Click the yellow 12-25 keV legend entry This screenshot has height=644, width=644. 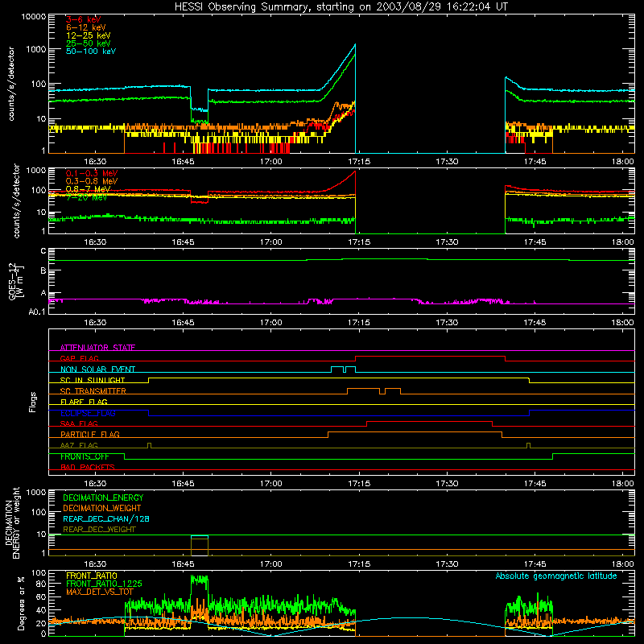89,35
